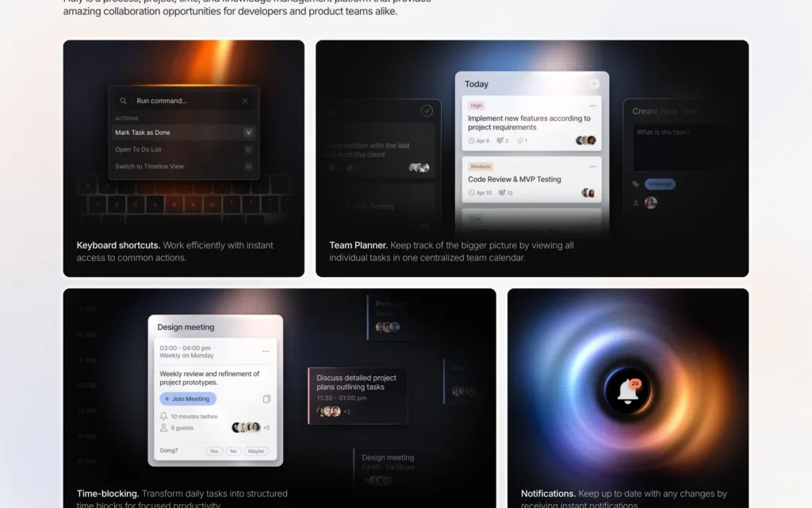
Task: Click the High priority tag
Action: click(x=476, y=106)
